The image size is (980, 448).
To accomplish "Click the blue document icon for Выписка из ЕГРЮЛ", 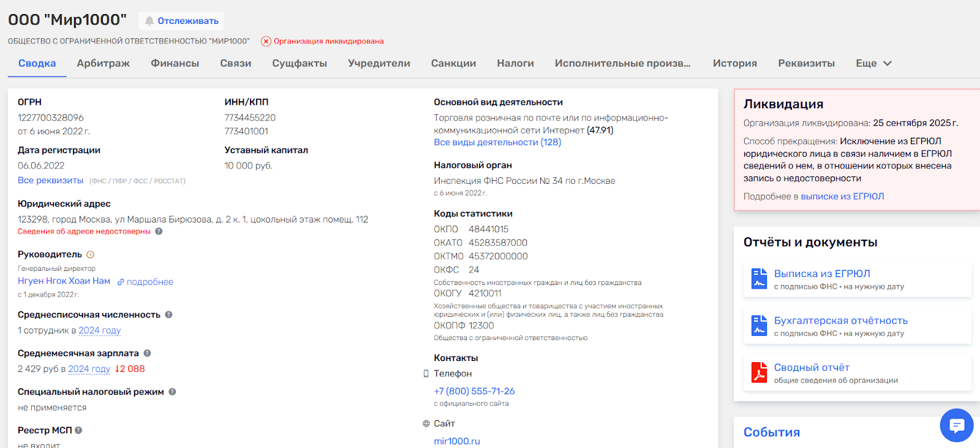I will point(759,279).
